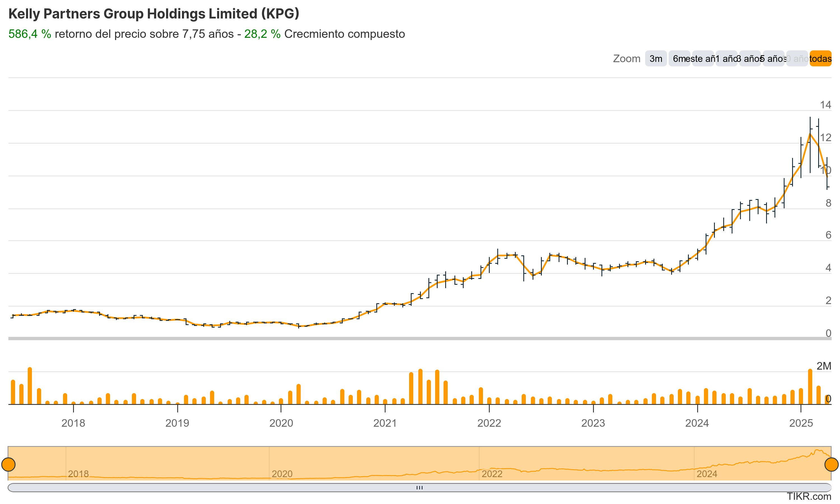Click the 586,4 % return figure
This screenshot has height=504, width=840.
click(29, 34)
